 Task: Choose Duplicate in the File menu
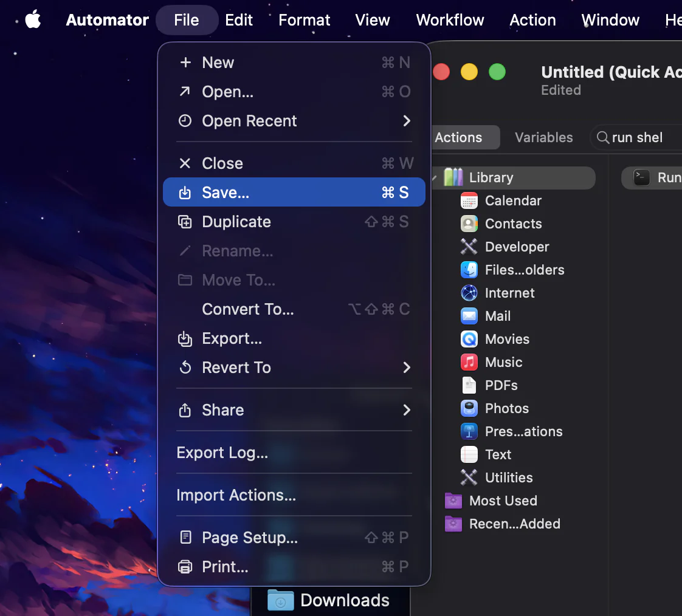[294, 222]
